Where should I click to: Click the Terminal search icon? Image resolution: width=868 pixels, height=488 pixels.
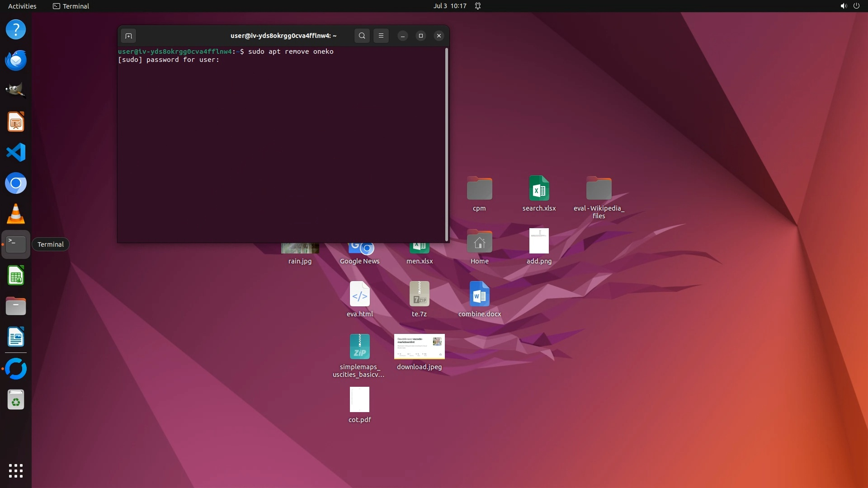tap(362, 36)
